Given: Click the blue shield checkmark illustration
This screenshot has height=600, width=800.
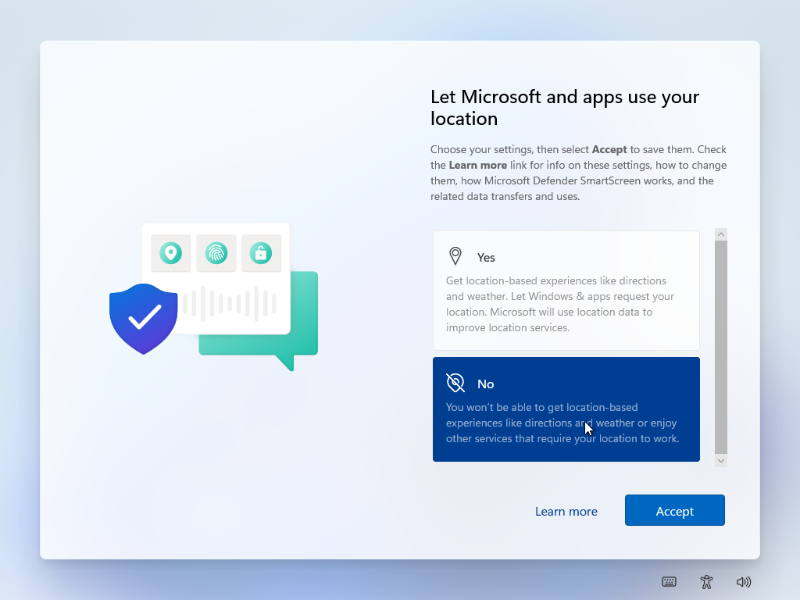Looking at the screenshot, I should (x=143, y=318).
